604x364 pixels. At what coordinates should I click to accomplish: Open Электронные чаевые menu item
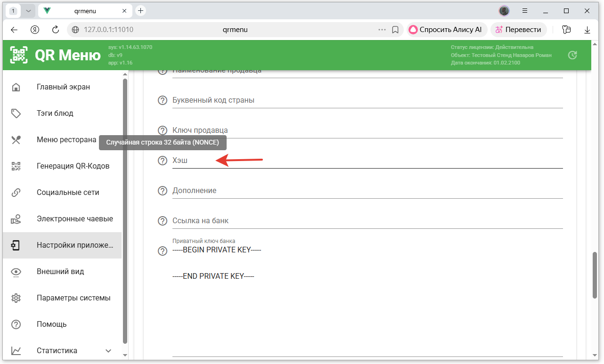click(x=74, y=219)
